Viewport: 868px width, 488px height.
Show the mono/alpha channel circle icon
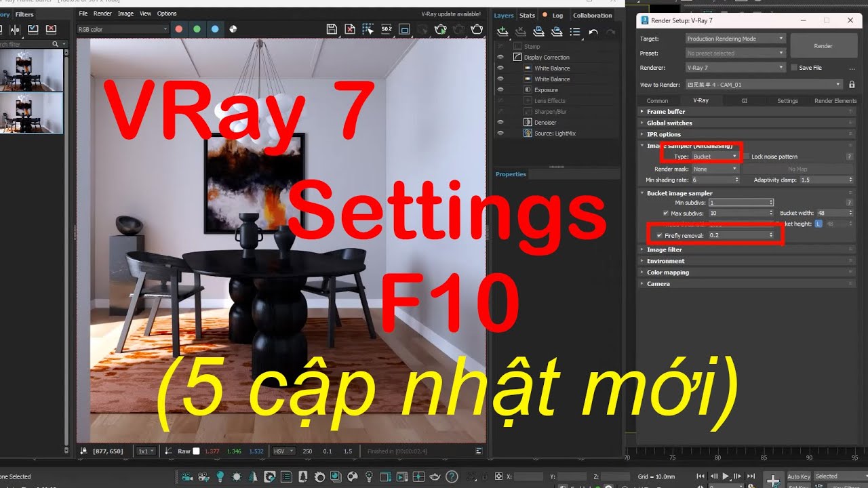233,29
